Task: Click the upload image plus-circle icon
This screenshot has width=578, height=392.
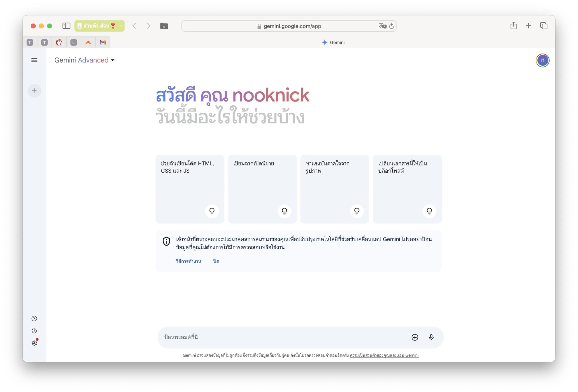Action: [x=415, y=337]
